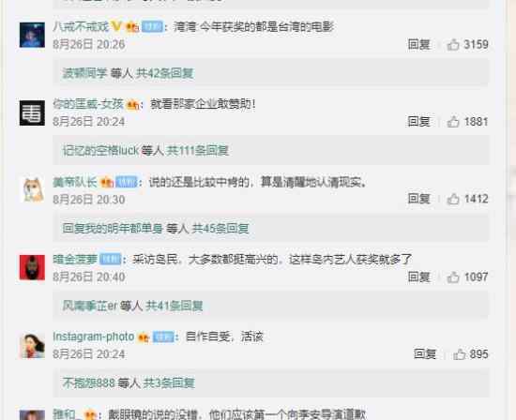The image size is (516, 420).
Task: Expand the 共111条回复 reply thread
Action: (197, 151)
